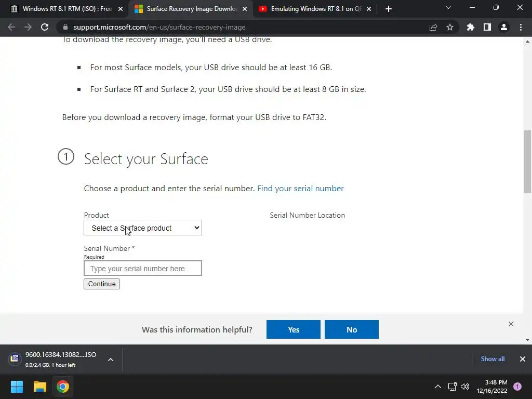The image size is (532, 399).
Task: Open the clock showing 3:48 PM
Action: (492, 387)
